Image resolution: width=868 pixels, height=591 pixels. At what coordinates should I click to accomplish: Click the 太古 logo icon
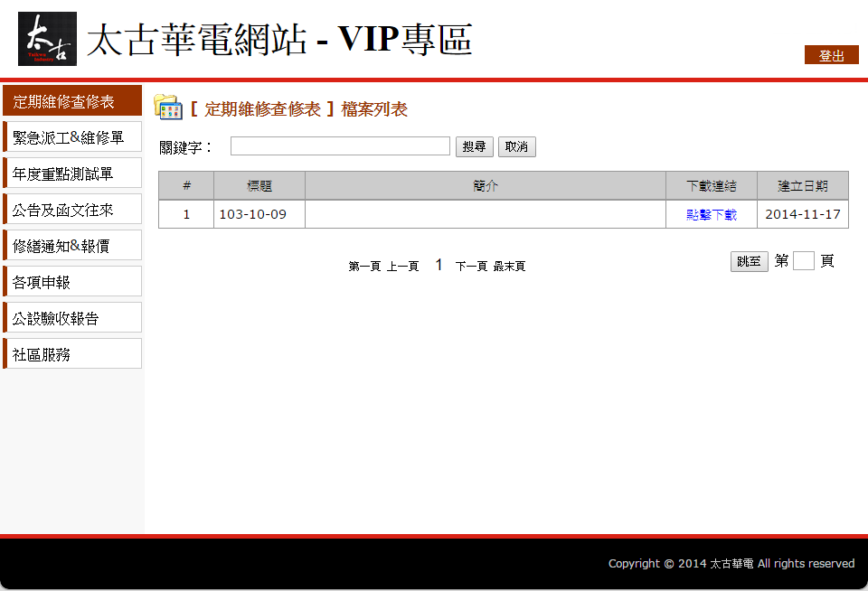pos(47,39)
